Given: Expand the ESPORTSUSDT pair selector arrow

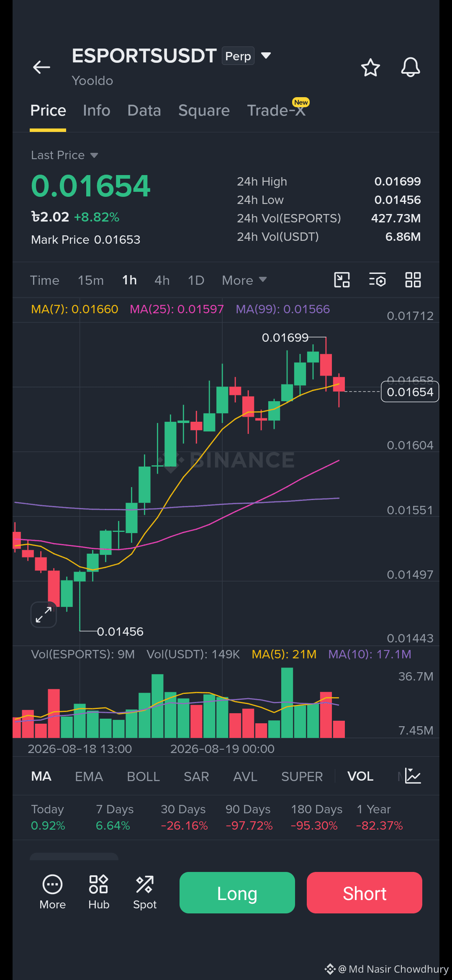Looking at the screenshot, I should [x=266, y=55].
